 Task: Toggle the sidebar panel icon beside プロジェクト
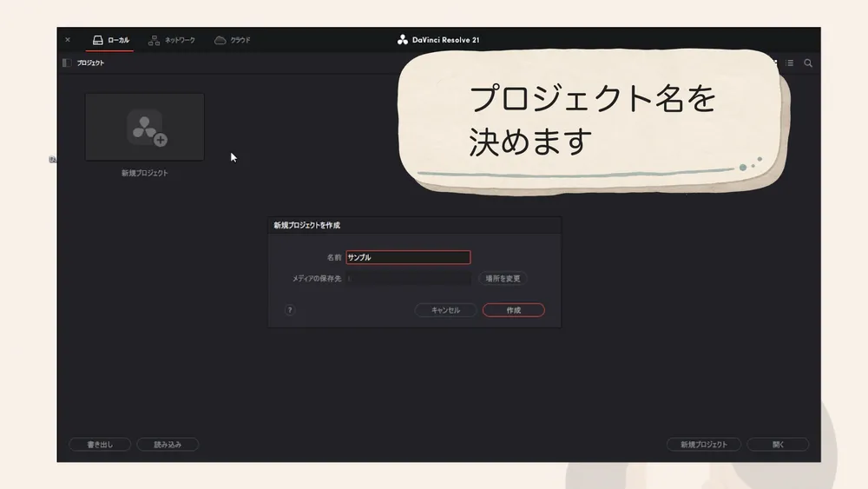tap(67, 63)
